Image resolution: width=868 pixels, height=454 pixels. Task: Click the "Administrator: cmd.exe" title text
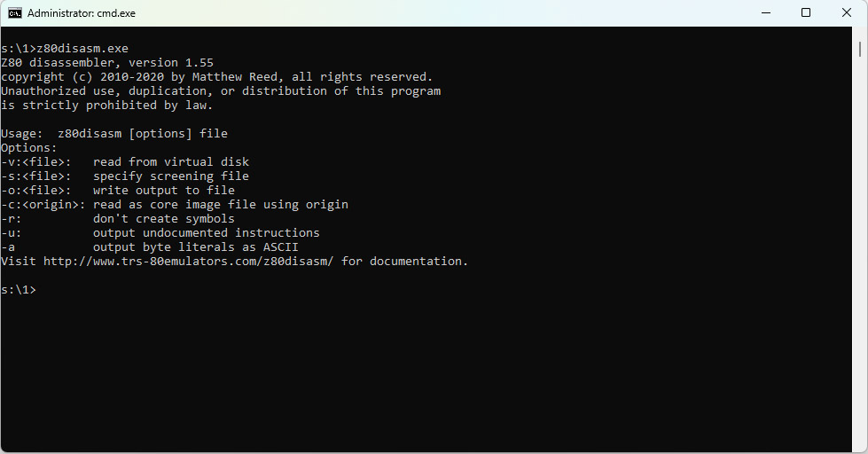click(x=82, y=13)
